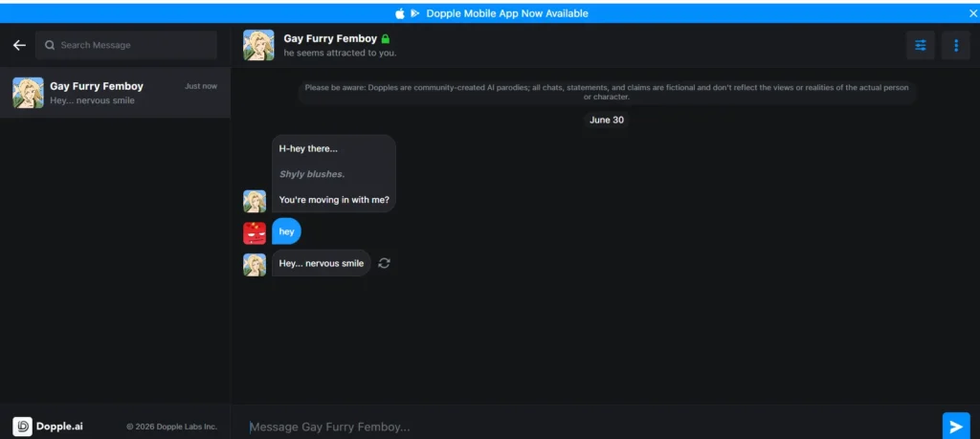Regenerate the 'Hey... nervous smile' reply
This screenshot has height=439, width=980.
385,263
